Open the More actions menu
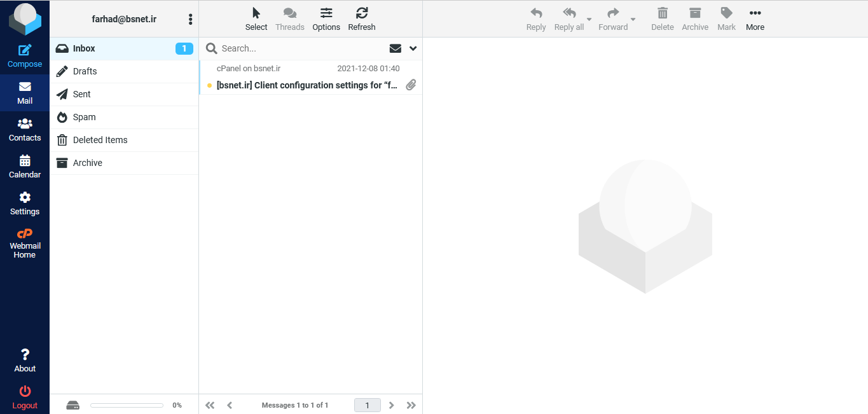 coord(755,19)
